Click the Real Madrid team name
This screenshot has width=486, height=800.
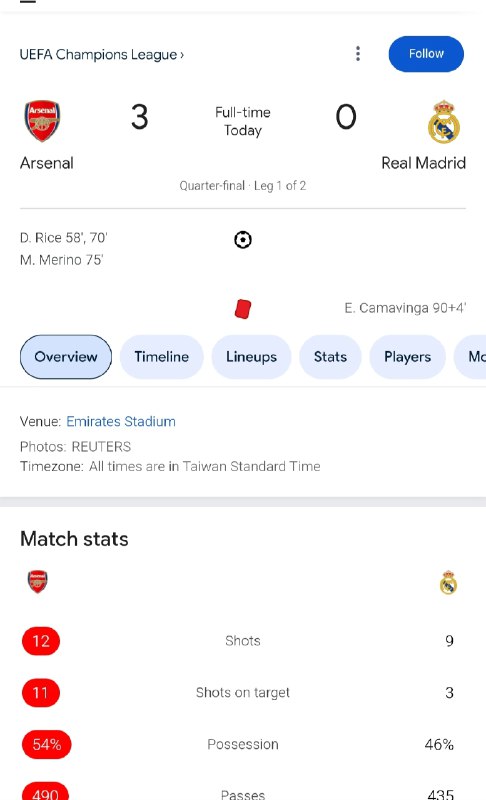coord(423,163)
